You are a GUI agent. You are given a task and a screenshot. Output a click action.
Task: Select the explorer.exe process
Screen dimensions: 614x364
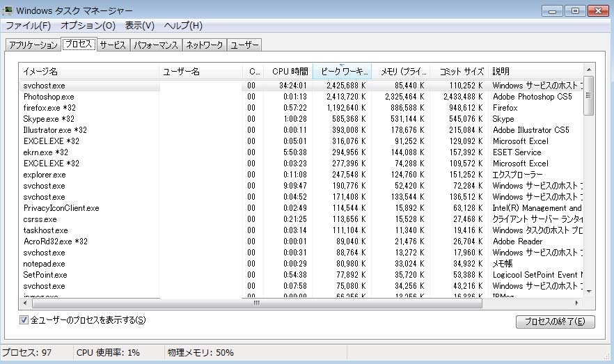click(301, 175)
